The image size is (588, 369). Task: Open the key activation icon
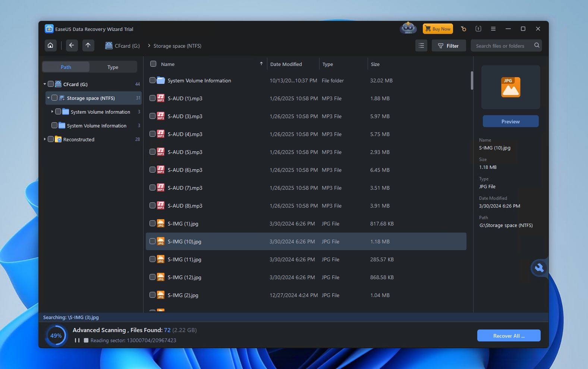pos(463,29)
